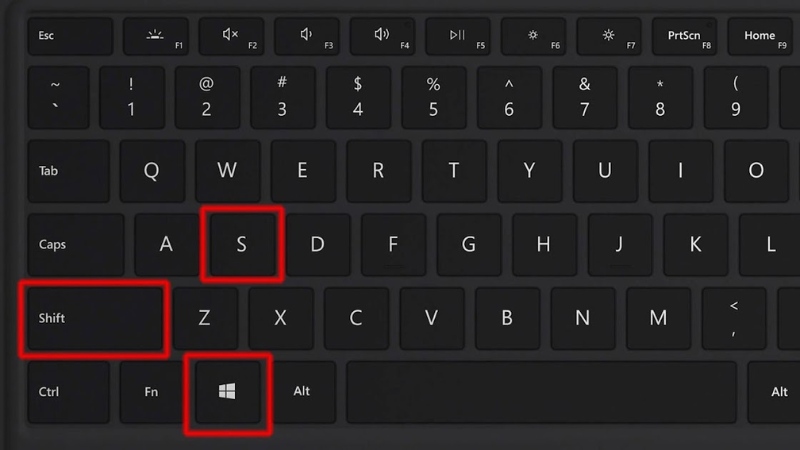The height and width of the screenshot is (450, 800).
Task: Click the left Ctrl key
Action: point(68,392)
